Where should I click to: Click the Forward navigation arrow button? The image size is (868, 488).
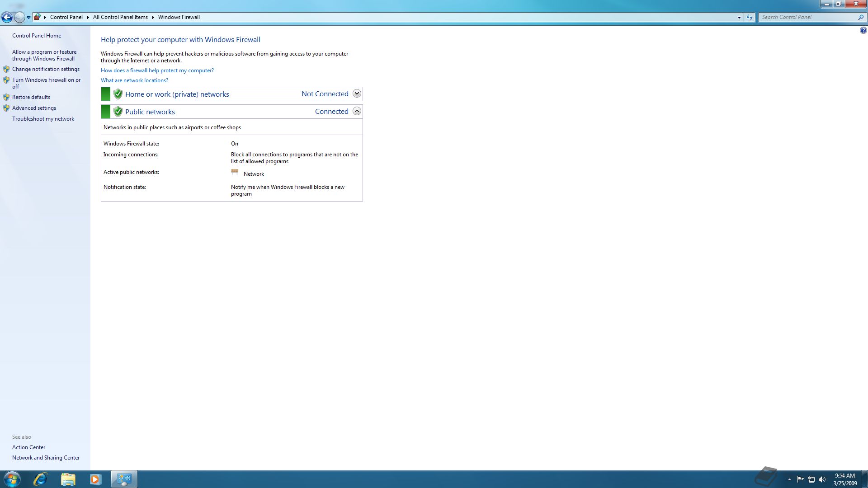click(19, 17)
